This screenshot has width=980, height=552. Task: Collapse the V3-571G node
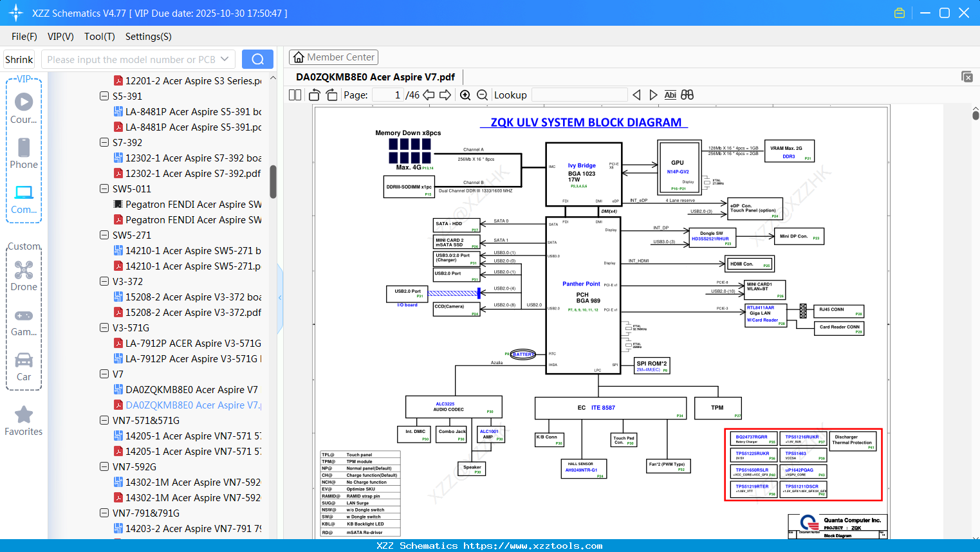coord(104,327)
